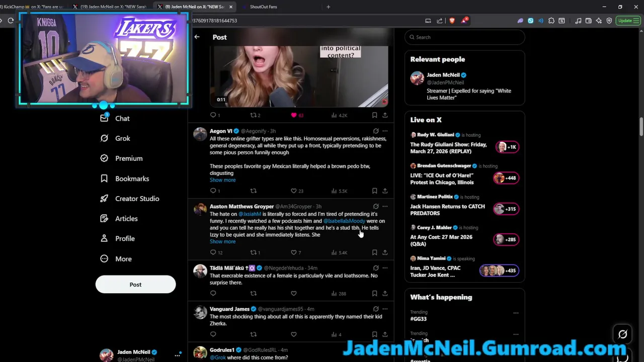Viewport: 644px width, 362px height.
Task: Open the #GG33 trending topic
Action: [x=418, y=319]
